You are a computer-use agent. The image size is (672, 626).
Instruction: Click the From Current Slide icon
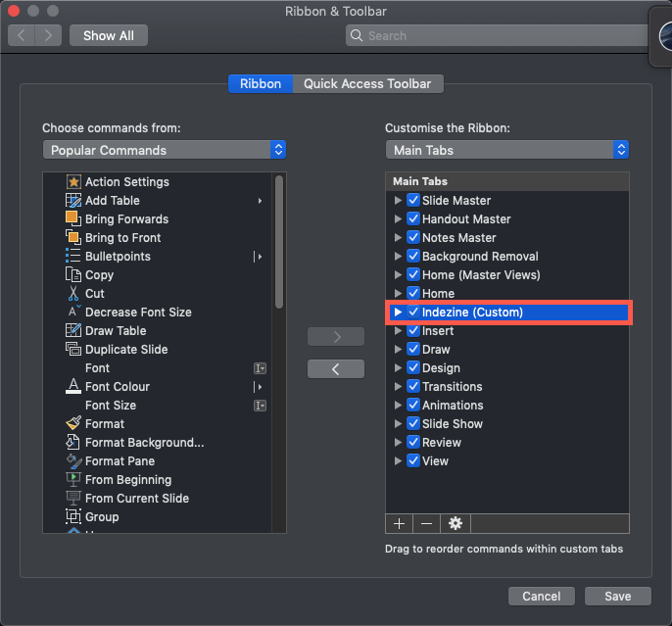[73, 498]
